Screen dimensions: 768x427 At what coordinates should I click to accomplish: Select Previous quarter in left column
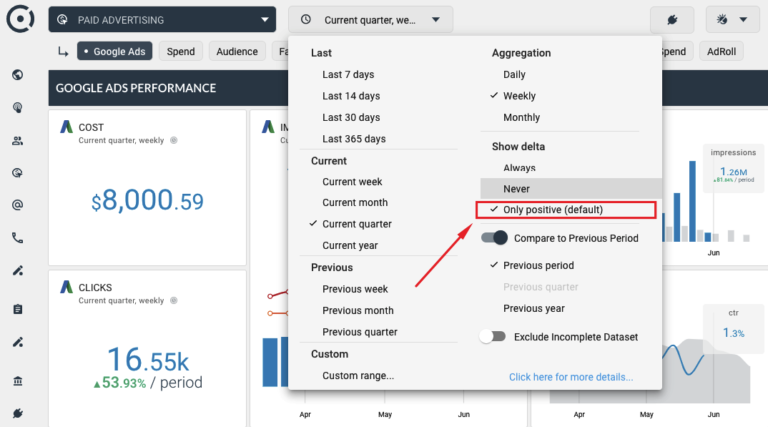pos(360,332)
